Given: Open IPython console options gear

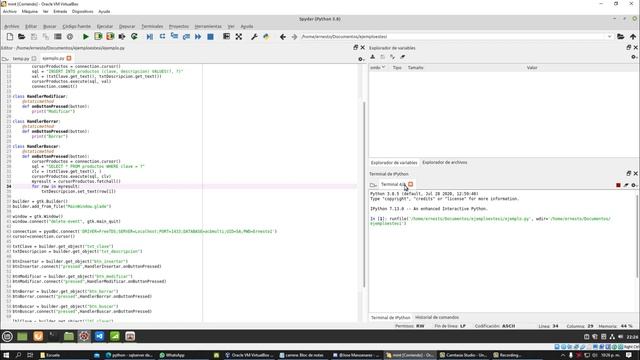Looking at the screenshot, I should tap(634, 185).
